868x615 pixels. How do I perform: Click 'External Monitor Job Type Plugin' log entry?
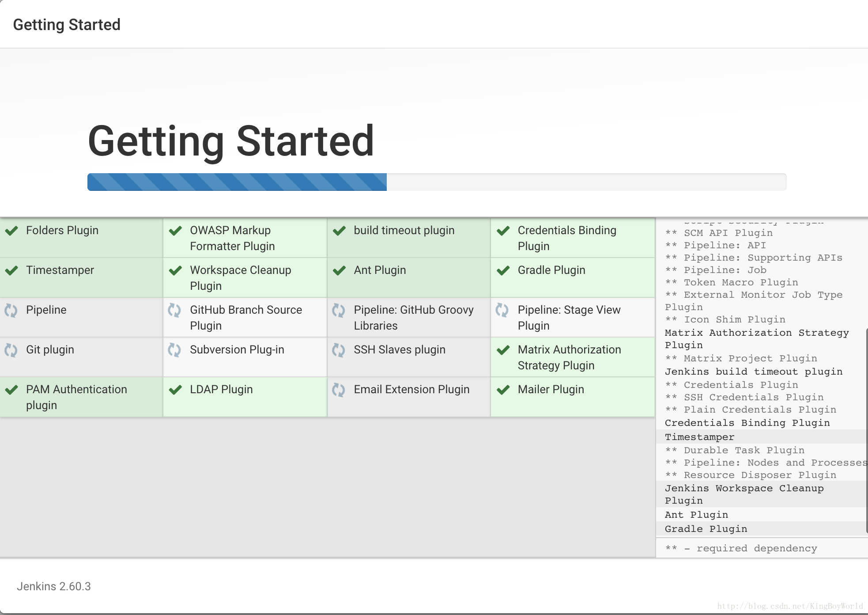[x=754, y=301]
